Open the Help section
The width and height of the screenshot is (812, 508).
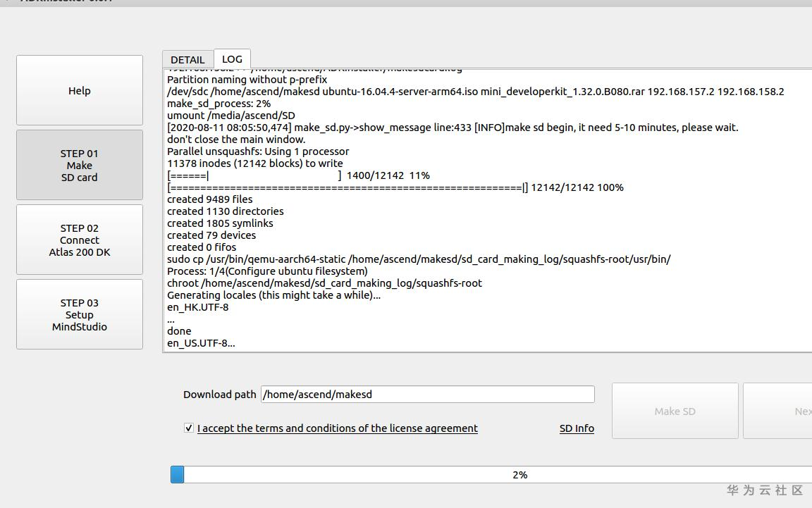(79, 90)
